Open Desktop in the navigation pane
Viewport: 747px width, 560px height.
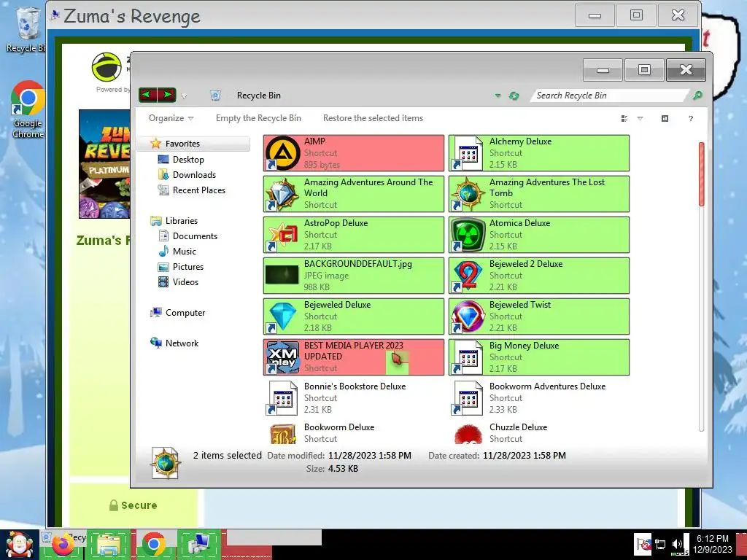click(188, 160)
